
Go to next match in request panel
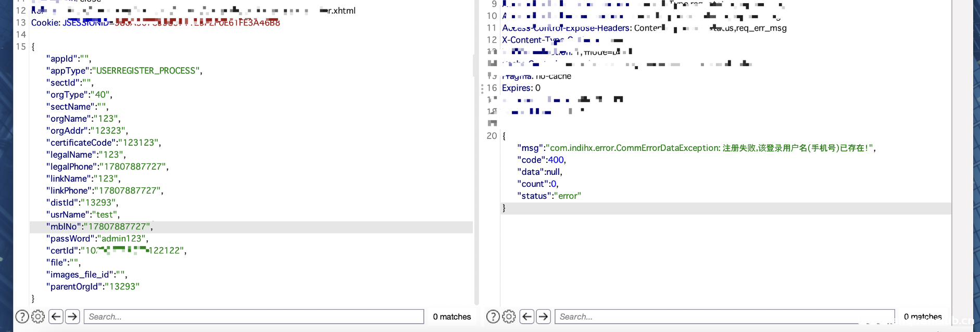point(73,316)
